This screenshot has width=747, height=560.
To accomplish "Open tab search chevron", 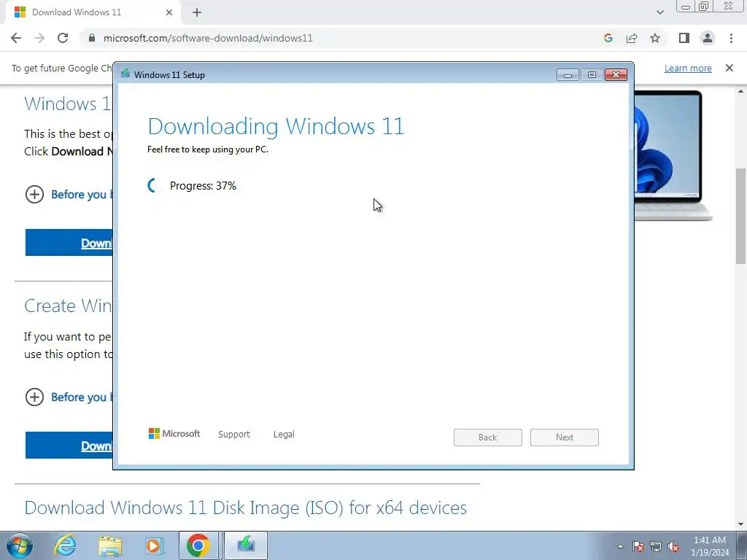I will point(659,12).
